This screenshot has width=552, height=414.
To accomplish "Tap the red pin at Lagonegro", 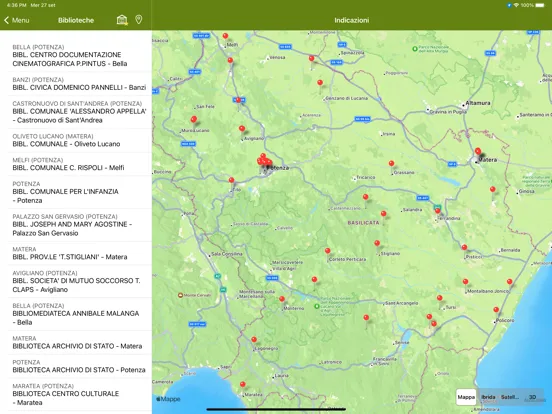I will (254, 340).
